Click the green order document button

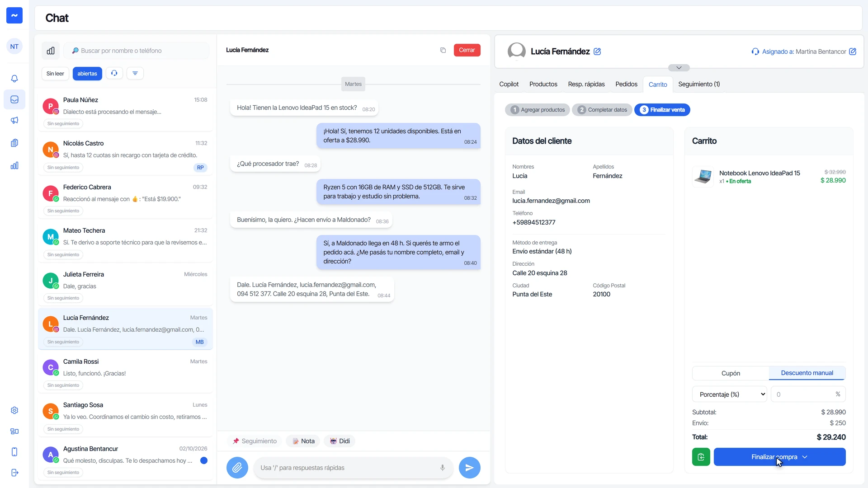[x=701, y=457]
